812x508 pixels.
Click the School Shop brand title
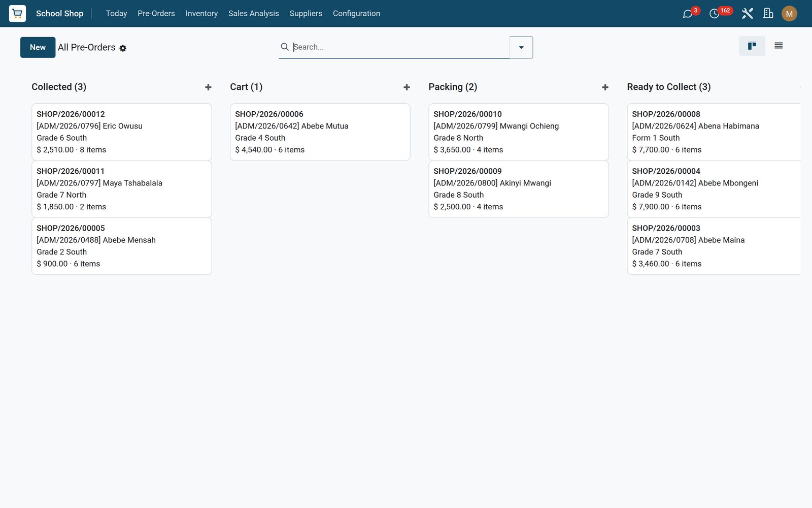pos(60,14)
